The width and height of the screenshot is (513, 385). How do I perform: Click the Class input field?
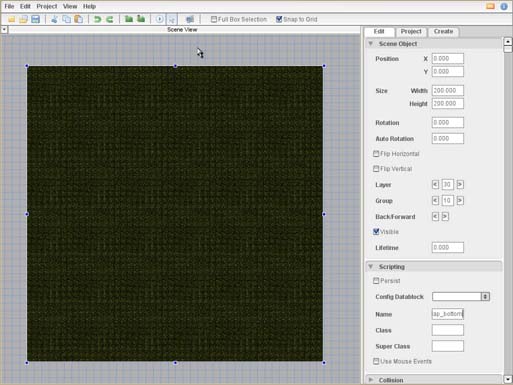point(448,330)
